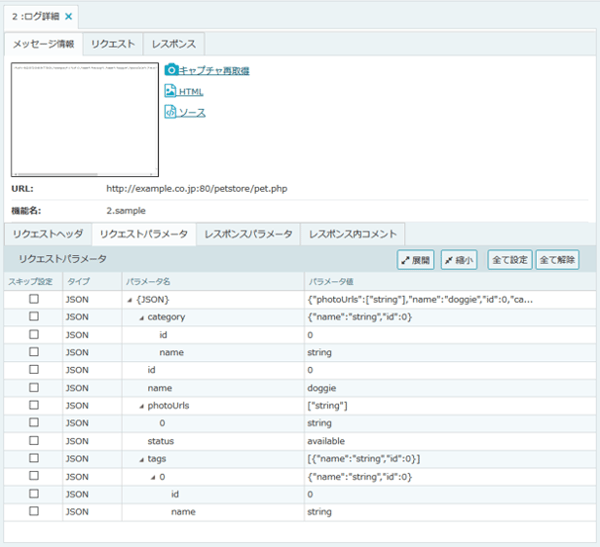The width and height of the screenshot is (600, 547).
Task: Select the photoUrls parameter name
Action: point(168,406)
